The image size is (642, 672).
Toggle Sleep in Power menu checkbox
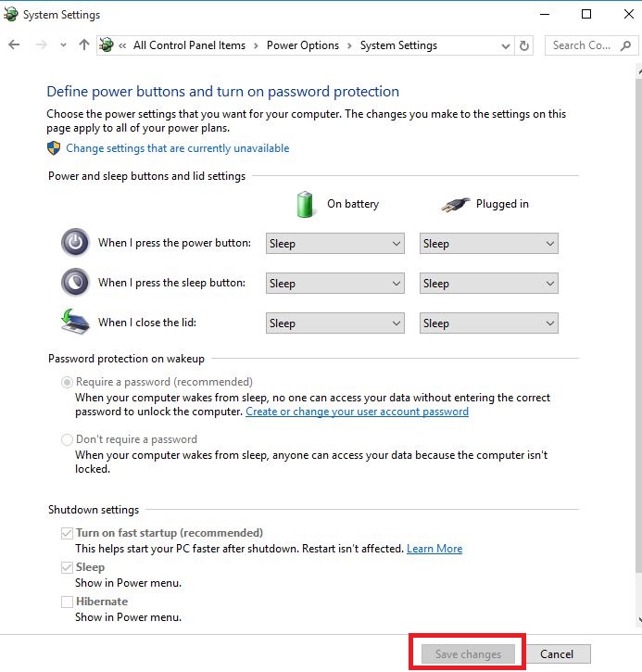[x=67, y=567]
